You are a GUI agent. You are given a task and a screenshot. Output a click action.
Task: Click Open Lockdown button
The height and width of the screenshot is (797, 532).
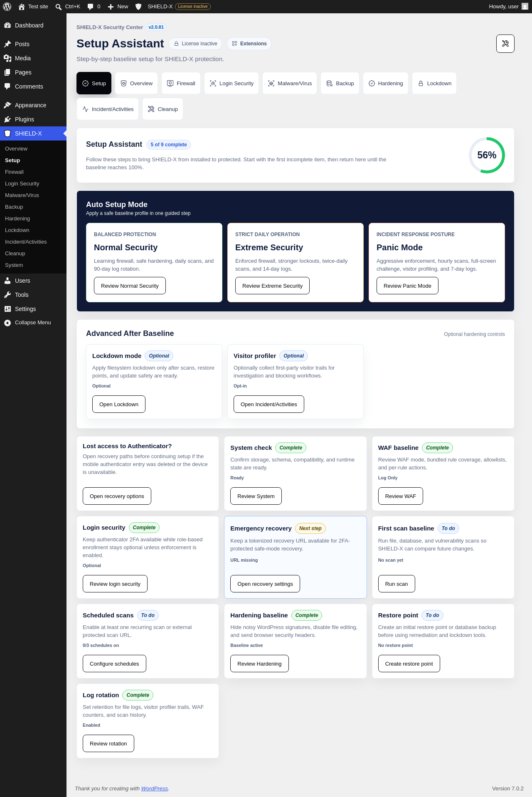(119, 404)
